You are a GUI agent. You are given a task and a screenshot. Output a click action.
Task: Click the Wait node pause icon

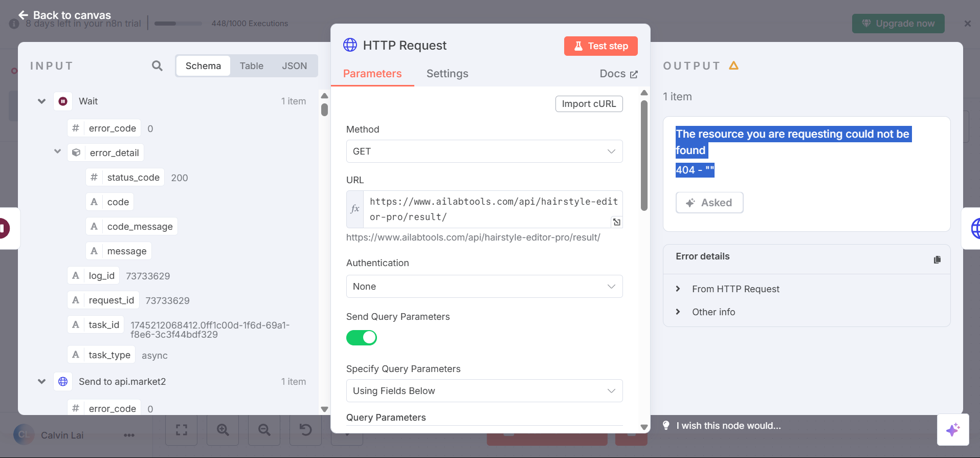[63, 101]
